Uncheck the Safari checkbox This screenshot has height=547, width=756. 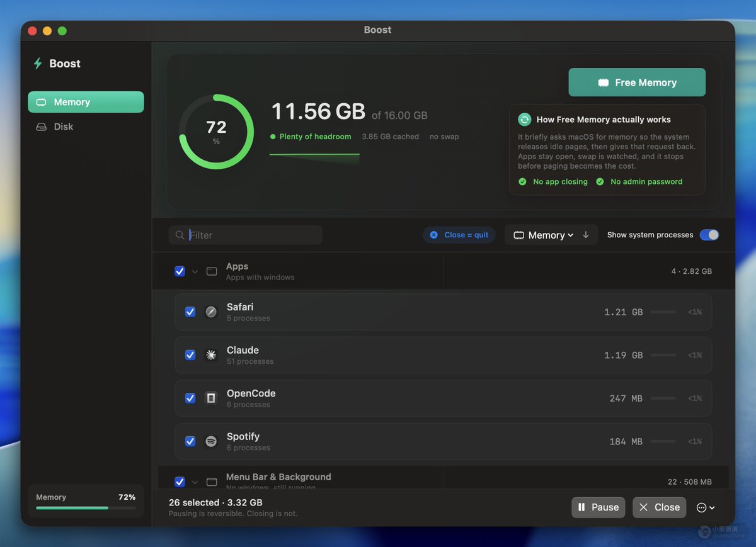(x=190, y=312)
